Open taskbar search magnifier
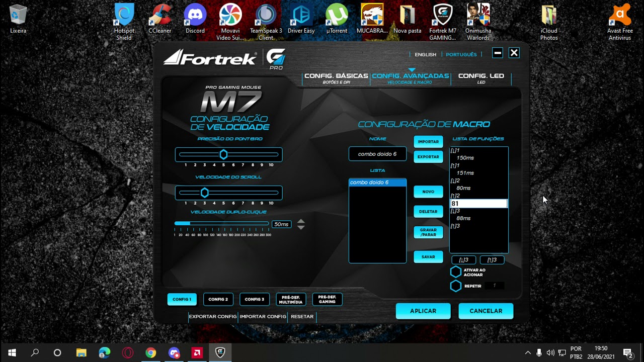Image resolution: width=644 pixels, height=362 pixels. click(35, 352)
